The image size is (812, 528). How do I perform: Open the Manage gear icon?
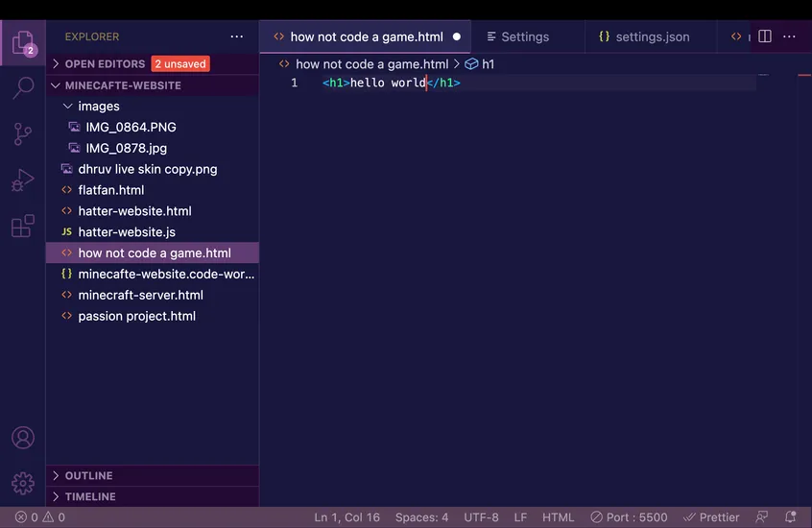click(23, 483)
